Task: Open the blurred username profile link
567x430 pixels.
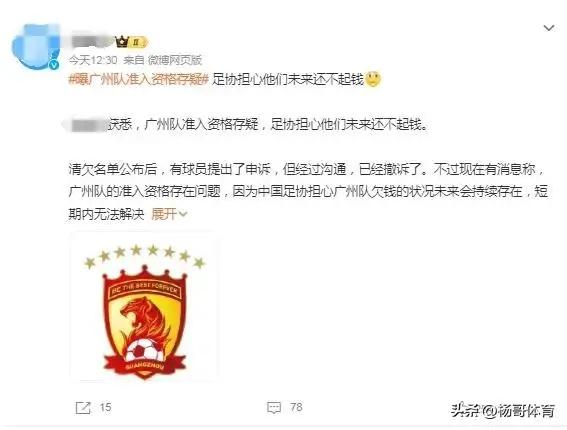Action: click(92, 42)
